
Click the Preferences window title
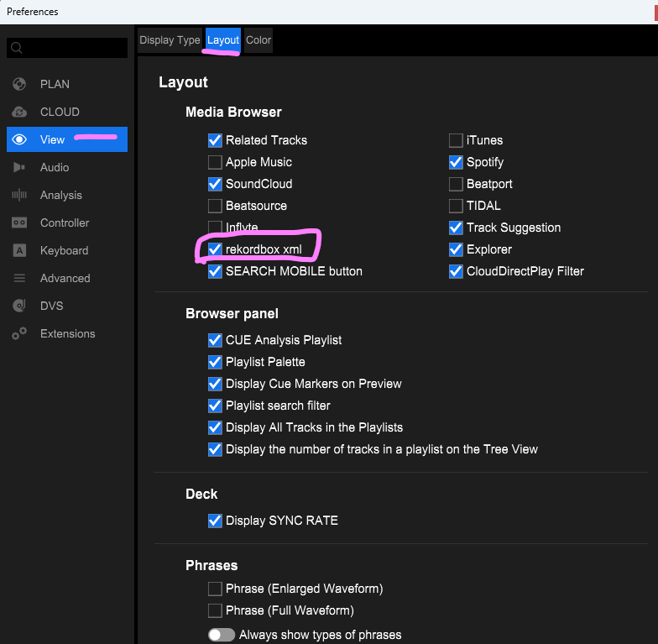point(32,12)
